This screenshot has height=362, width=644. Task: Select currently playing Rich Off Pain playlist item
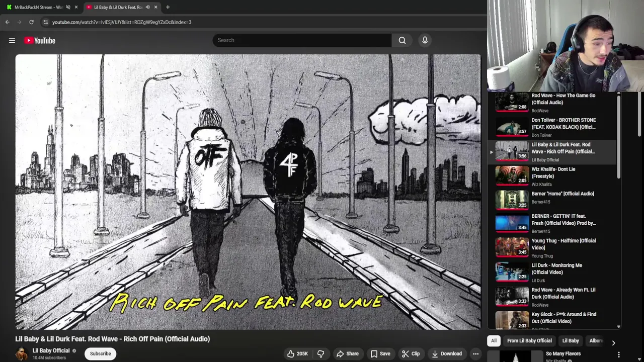pos(551,152)
